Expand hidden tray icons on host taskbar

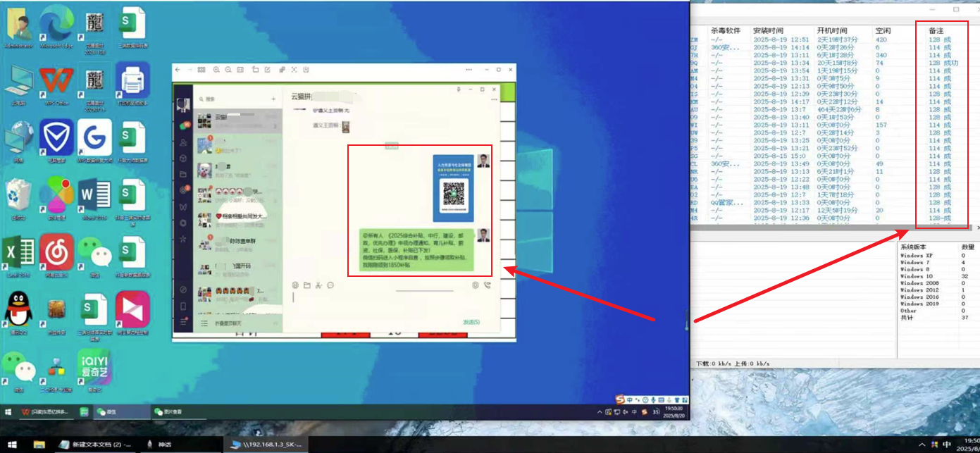point(923,445)
